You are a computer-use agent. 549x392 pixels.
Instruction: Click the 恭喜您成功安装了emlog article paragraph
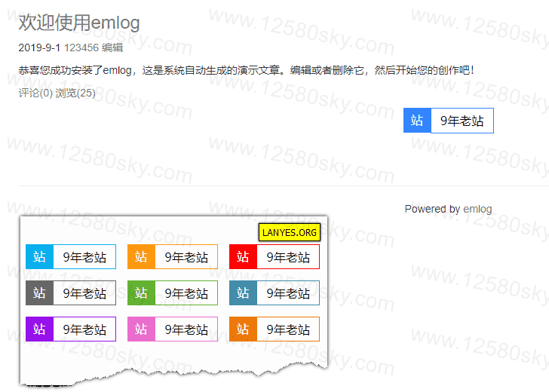click(247, 70)
